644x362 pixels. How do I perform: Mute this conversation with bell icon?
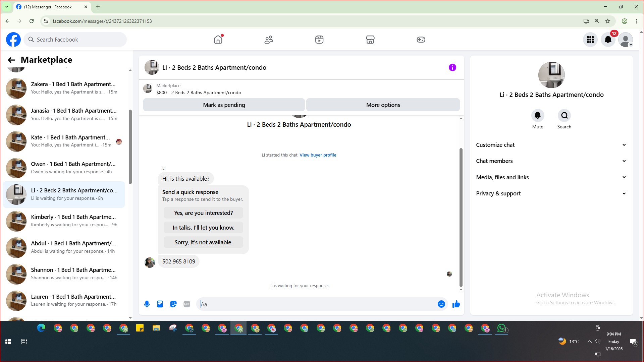[x=537, y=116]
